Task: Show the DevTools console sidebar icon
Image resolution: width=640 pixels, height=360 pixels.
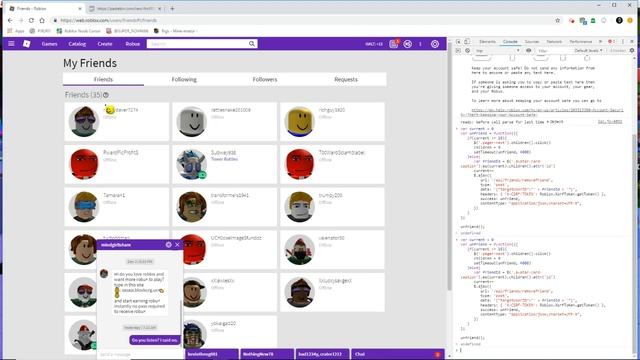Action: tap(458, 51)
